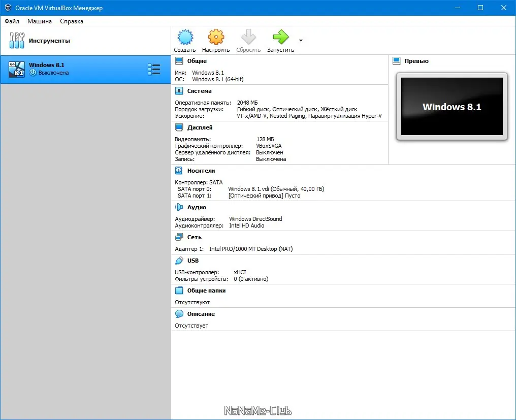
Task: Click [Оптический привод] Пусто entry
Action: [264, 195]
